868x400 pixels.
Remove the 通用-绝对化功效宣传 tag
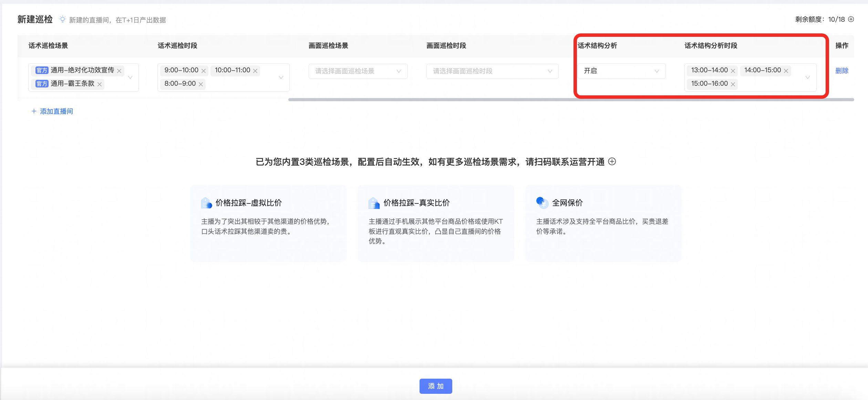tap(119, 71)
